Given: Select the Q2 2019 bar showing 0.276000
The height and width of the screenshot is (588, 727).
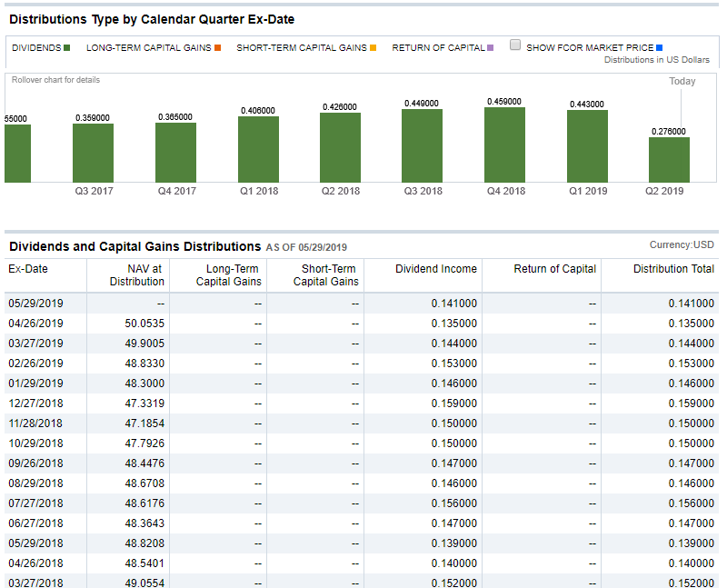Looking at the screenshot, I should coord(669,159).
